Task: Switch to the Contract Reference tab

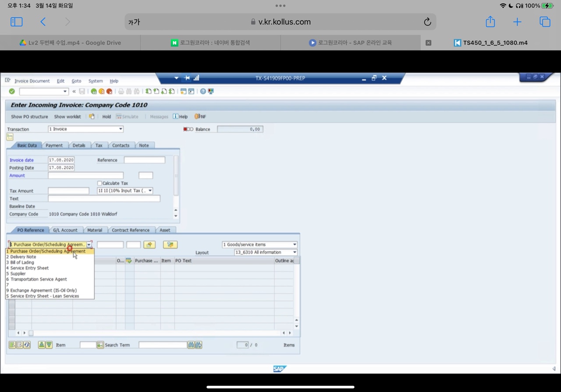Action: (131, 230)
